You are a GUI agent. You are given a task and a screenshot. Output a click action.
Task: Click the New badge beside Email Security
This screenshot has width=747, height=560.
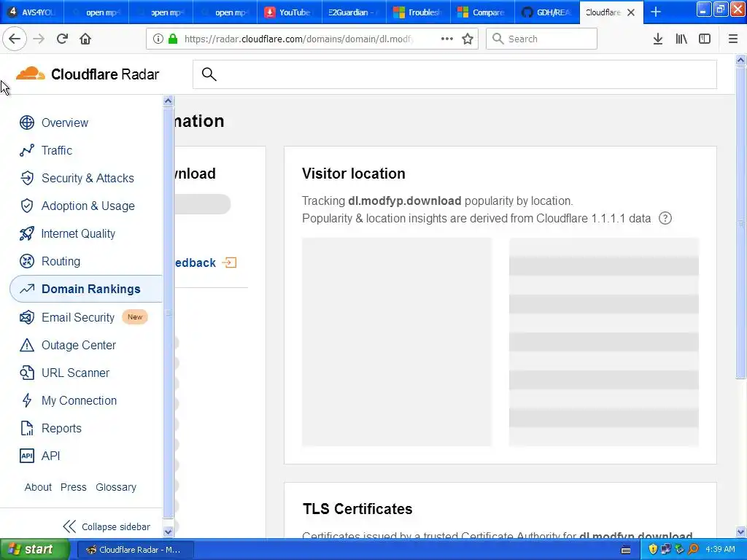coord(135,316)
